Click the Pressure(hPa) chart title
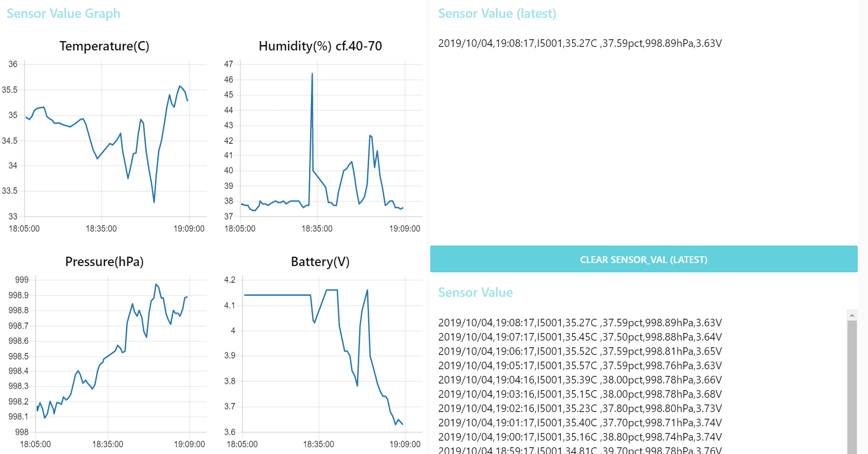 pyautogui.click(x=105, y=262)
